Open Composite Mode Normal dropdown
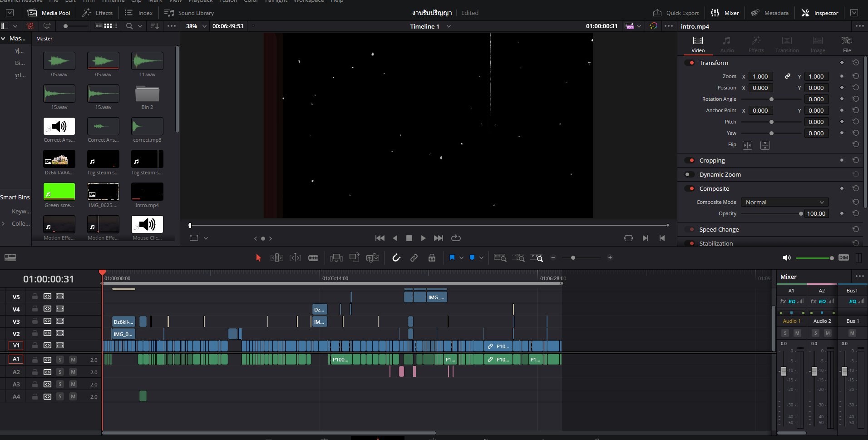The width and height of the screenshot is (868, 440). (784, 202)
